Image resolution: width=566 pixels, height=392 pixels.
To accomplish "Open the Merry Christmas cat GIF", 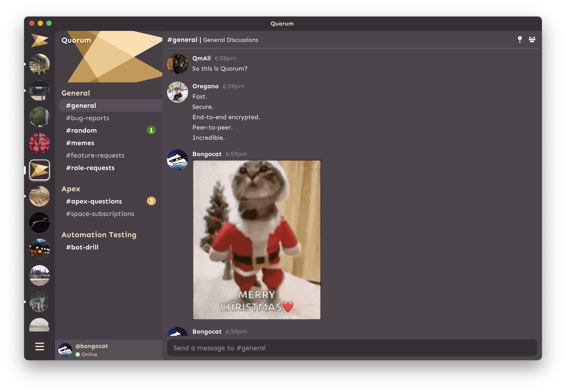I will [256, 240].
